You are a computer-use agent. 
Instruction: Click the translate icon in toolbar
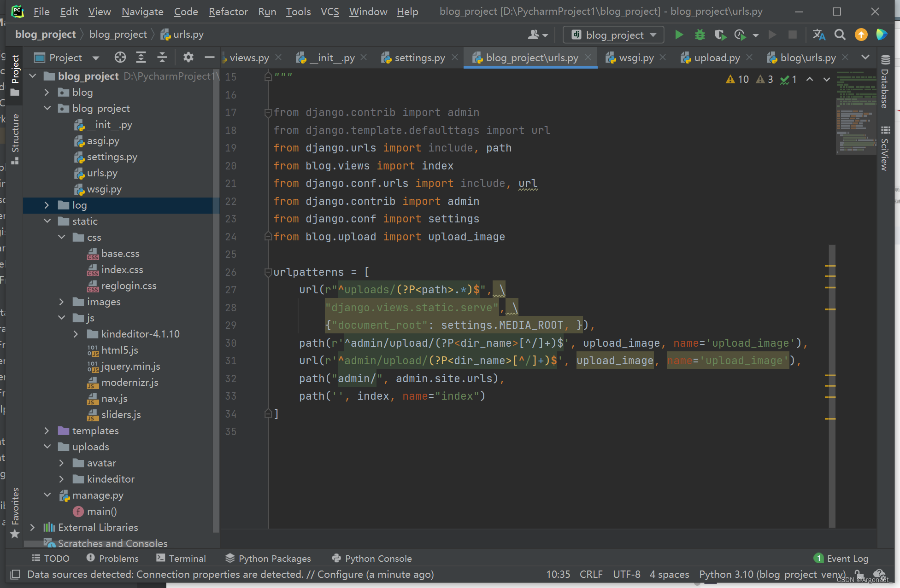coord(818,35)
